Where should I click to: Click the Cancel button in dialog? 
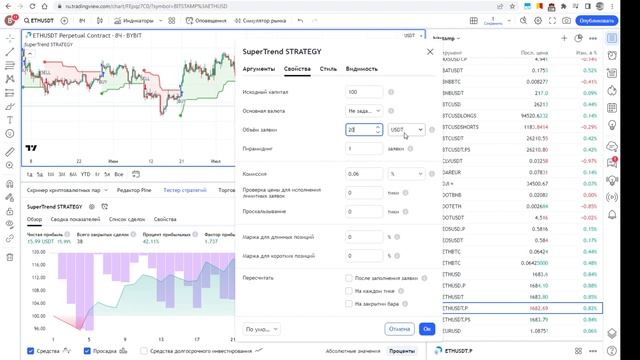click(399, 329)
